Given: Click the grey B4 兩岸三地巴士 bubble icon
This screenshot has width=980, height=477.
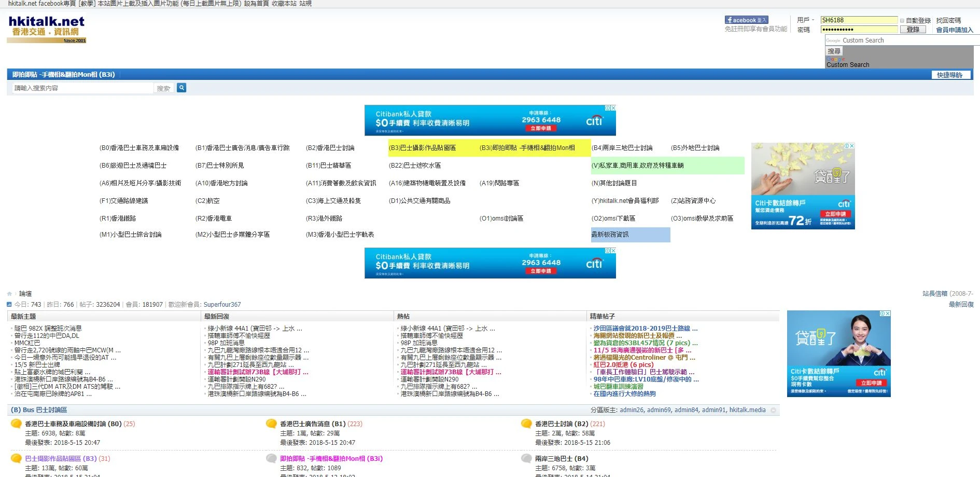Looking at the screenshot, I should 526,458.
